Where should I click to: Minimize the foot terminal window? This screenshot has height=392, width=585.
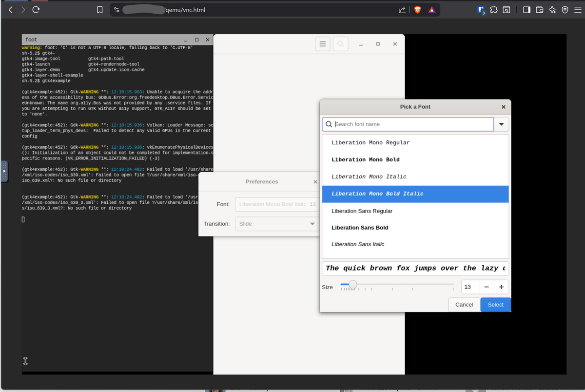[186, 39]
